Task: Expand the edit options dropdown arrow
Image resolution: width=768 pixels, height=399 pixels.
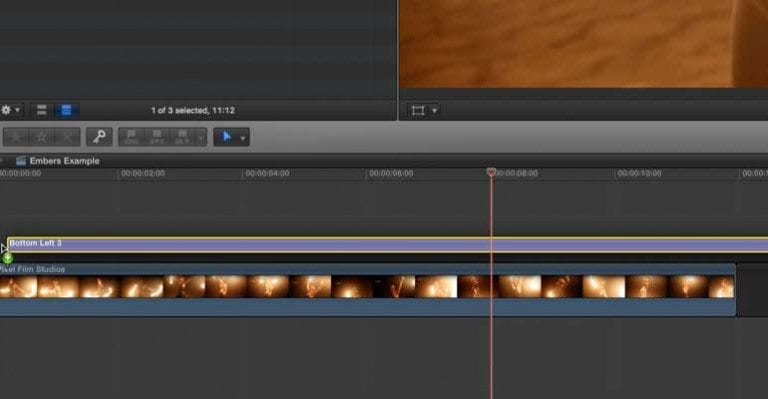Action: 201,137
